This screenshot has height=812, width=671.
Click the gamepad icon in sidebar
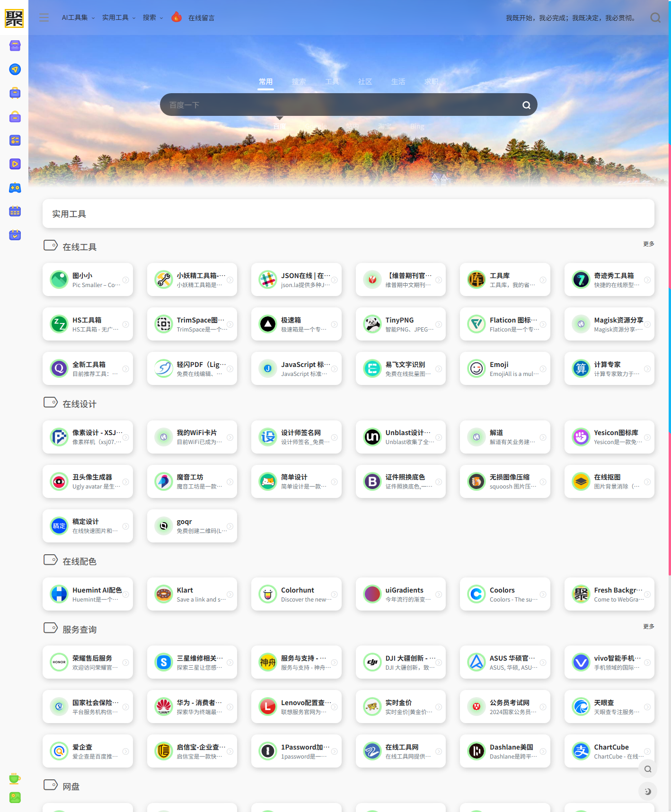click(15, 188)
